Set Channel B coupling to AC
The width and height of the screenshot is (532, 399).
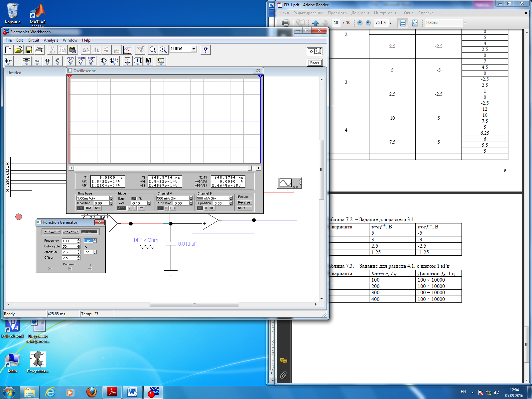click(x=200, y=208)
